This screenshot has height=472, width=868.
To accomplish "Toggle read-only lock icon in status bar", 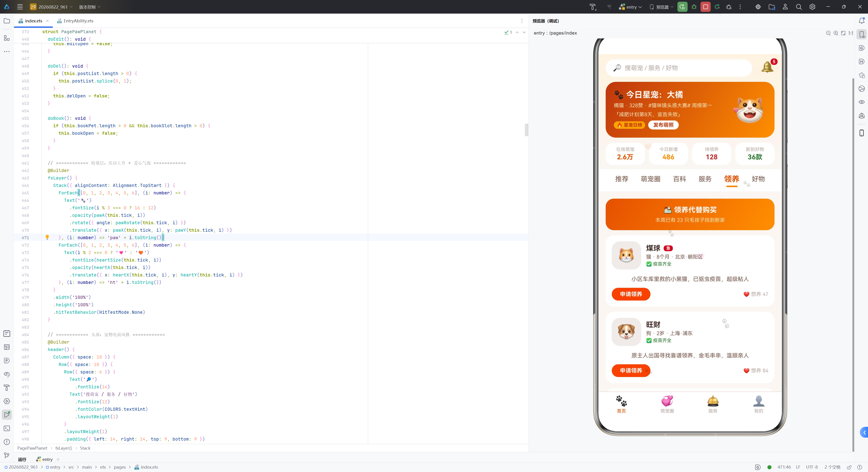I will [x=849, y=467].
